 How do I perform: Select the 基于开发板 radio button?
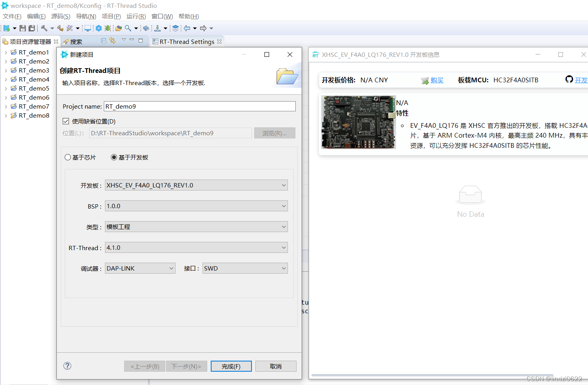point(114,157)
